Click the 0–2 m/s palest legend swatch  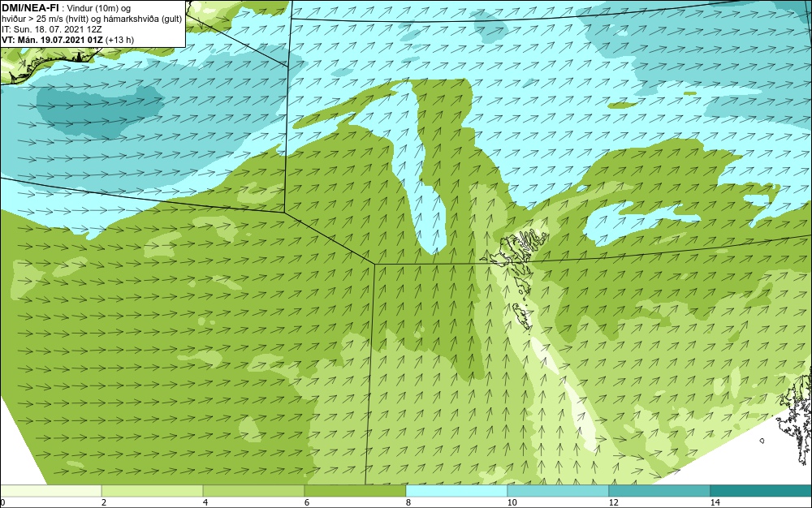(x=50, y=491)
